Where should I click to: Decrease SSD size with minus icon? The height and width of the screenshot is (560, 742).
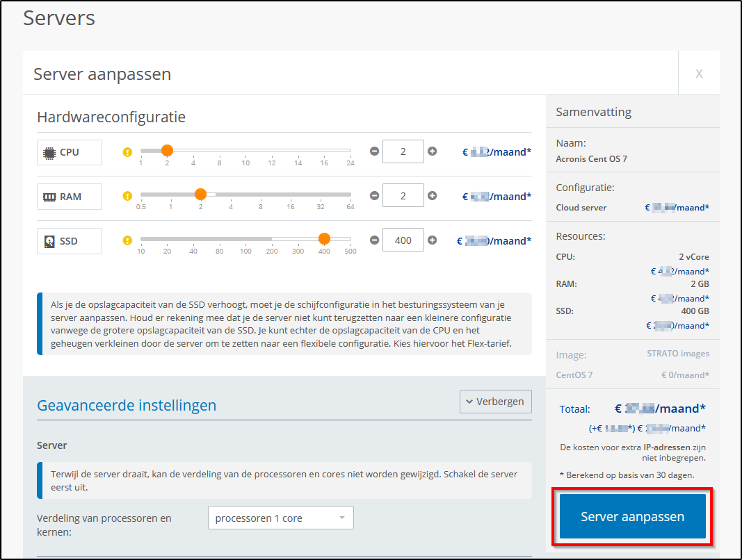(x=374, y=240)
